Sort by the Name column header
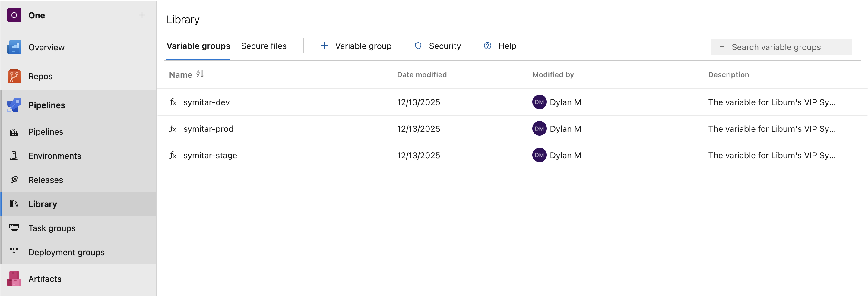The width and height of the screenshot is (868, 296). tap(181, 75)
